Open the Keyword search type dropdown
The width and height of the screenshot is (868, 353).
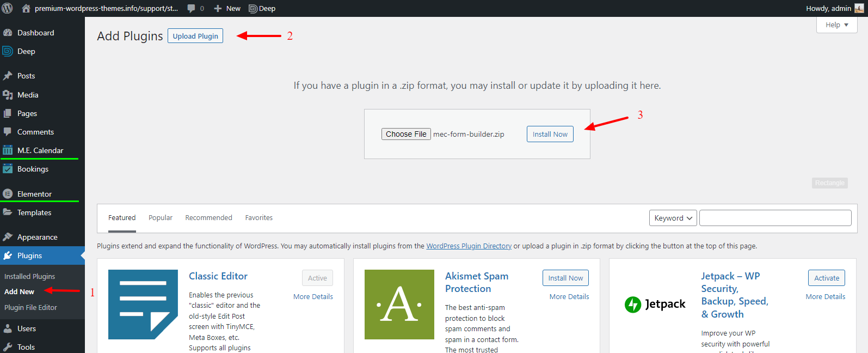[x=673, y=218]
